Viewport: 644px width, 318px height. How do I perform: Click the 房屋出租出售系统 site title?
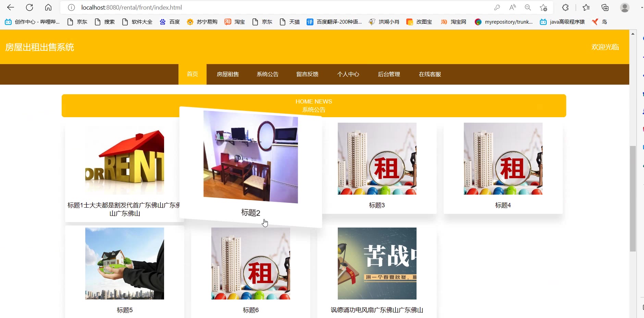(40, 47)
